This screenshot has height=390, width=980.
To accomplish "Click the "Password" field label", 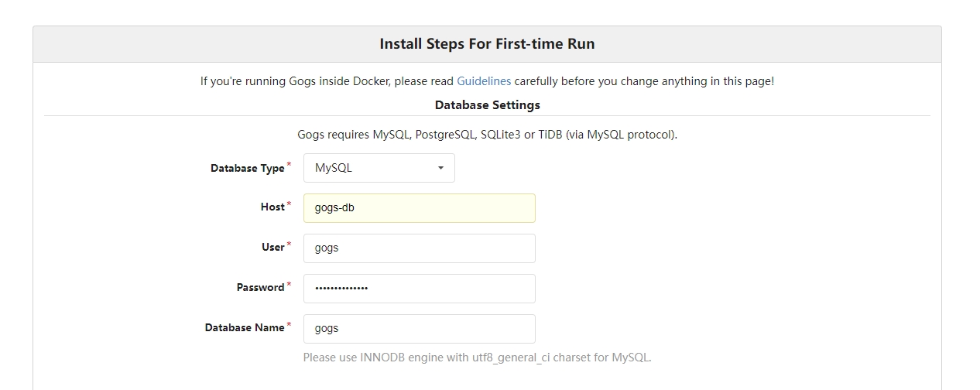I will click(x=260, y=288).
